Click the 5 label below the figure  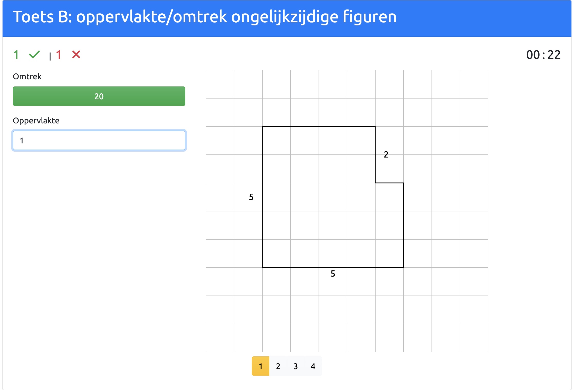[333, 274]
